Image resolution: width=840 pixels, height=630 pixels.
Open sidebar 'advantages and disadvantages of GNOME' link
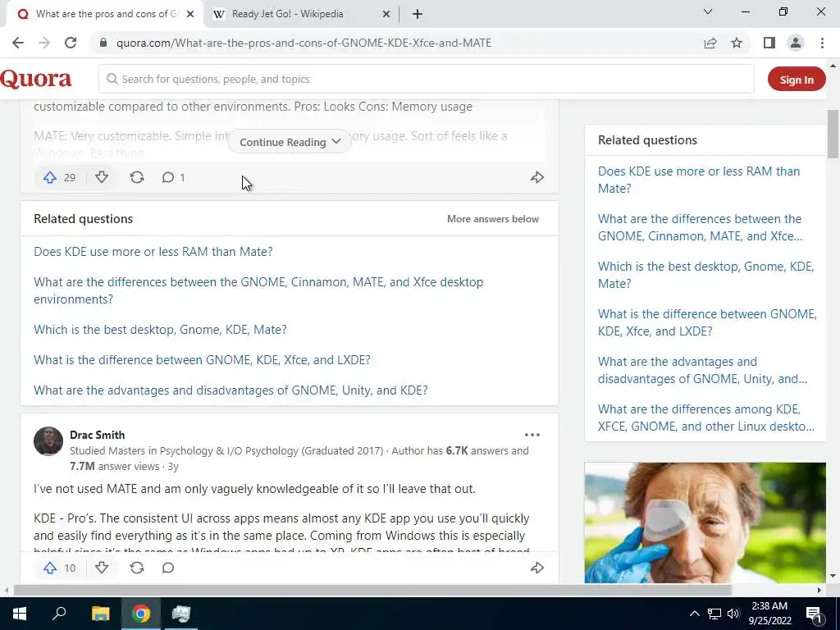click(x=702, y=370)
